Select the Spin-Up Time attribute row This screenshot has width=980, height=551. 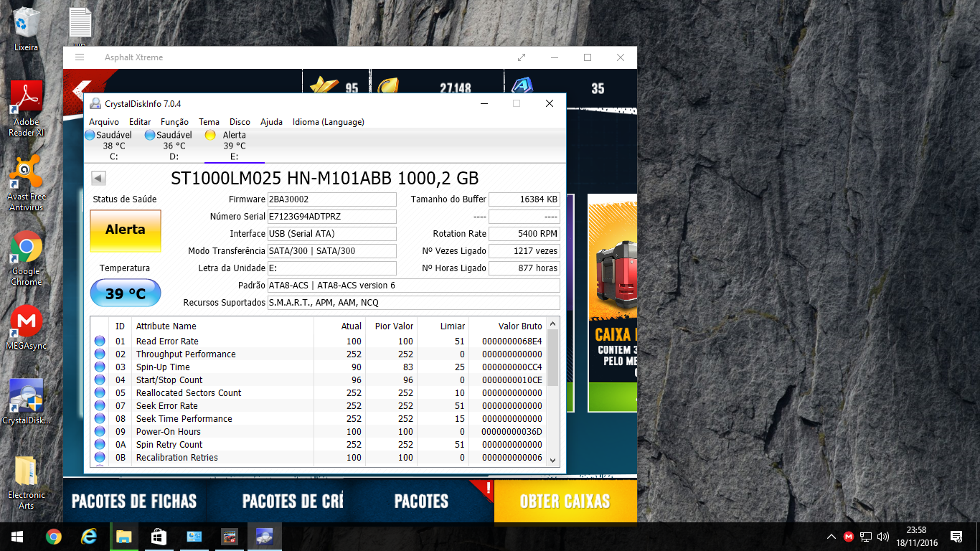pos(319,367)
